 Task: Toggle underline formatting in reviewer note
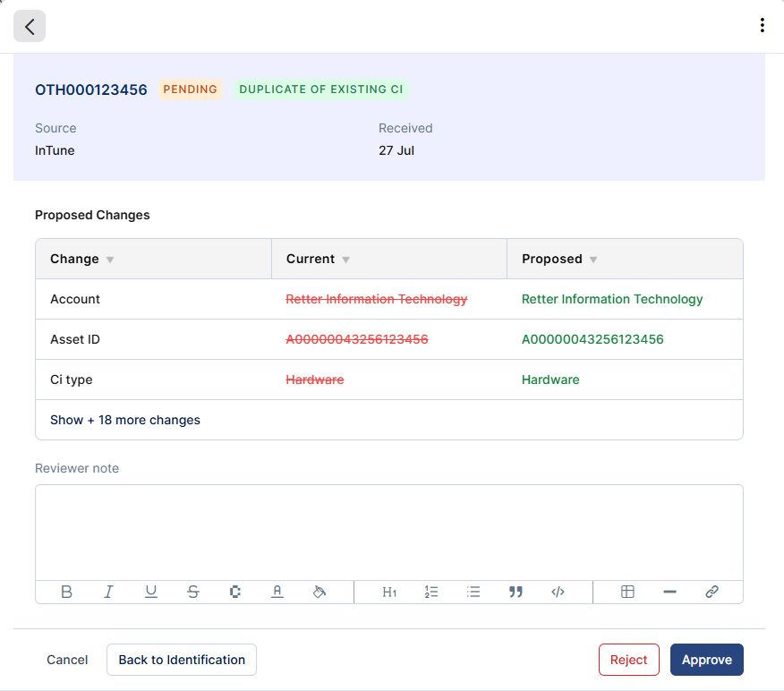[150, 592]
